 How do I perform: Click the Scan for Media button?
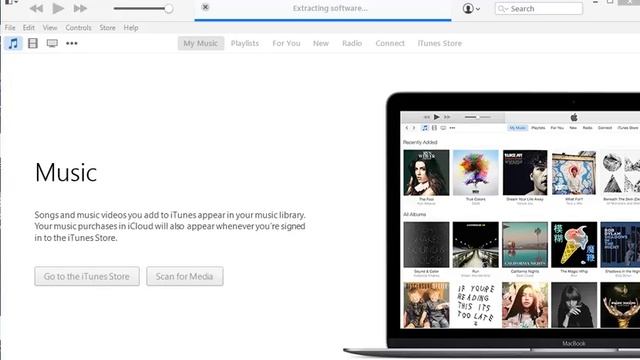click(185, 276)
